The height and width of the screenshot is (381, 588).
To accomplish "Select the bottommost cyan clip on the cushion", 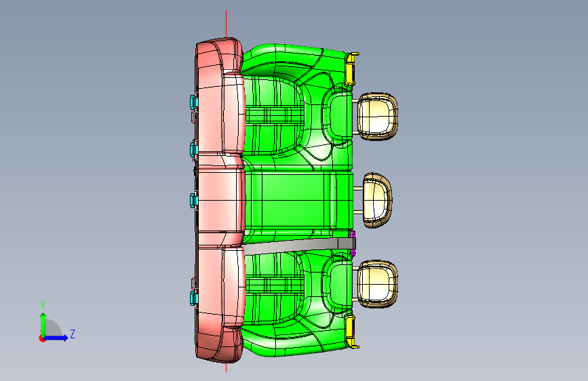I will [x=193, y=298].
